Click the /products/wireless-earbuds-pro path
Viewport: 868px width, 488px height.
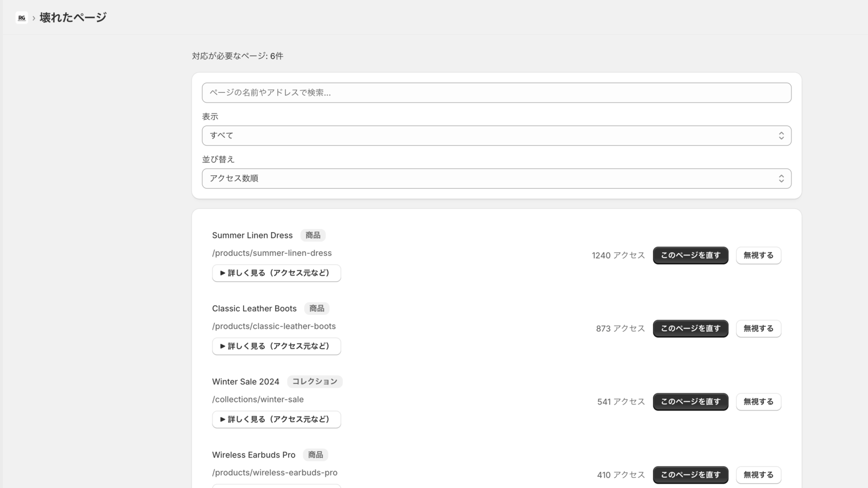tap(275, 473)
